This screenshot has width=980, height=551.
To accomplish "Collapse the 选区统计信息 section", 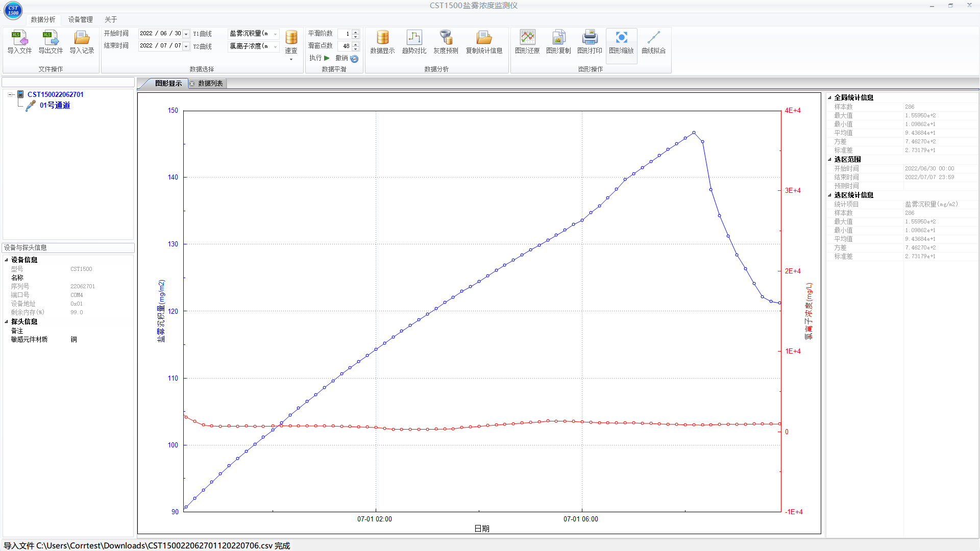I will tap(830, 195).
